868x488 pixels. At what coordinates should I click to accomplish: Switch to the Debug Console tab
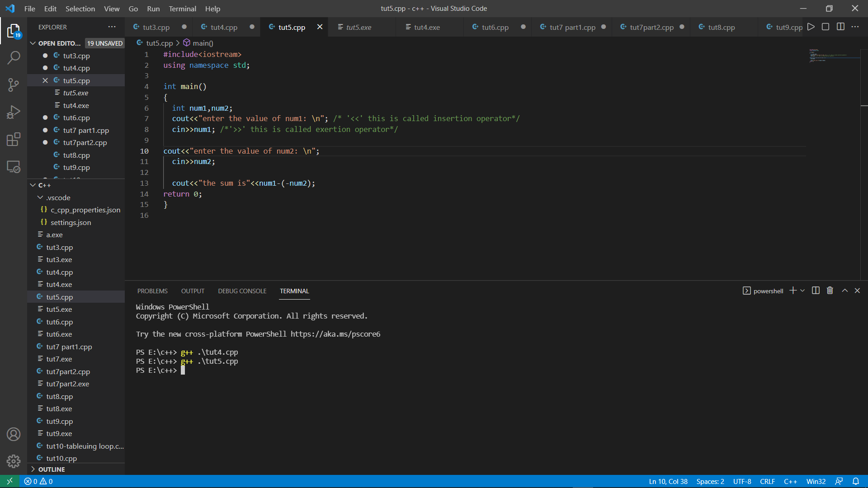242,291
